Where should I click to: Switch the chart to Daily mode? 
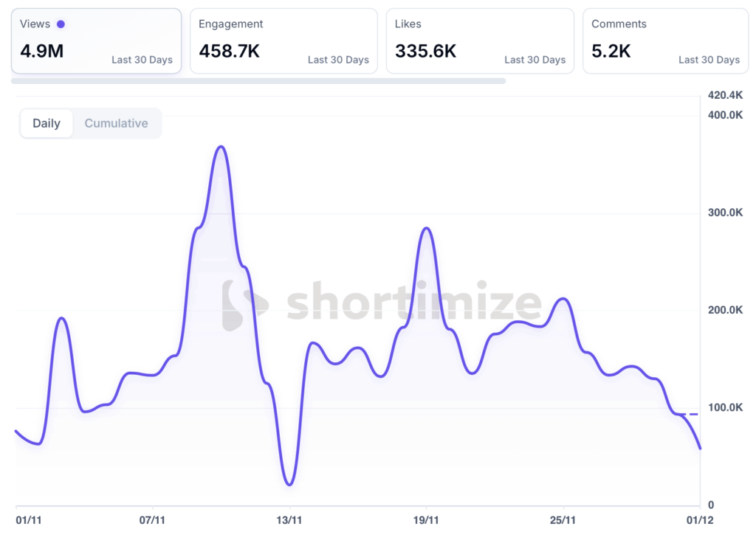click(47, 123)
